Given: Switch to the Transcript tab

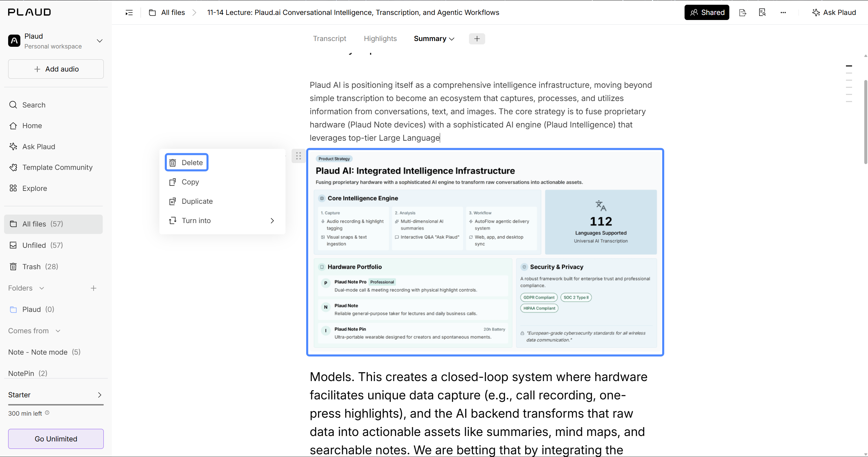Looking at the screenshot, I should pos(330,39).
